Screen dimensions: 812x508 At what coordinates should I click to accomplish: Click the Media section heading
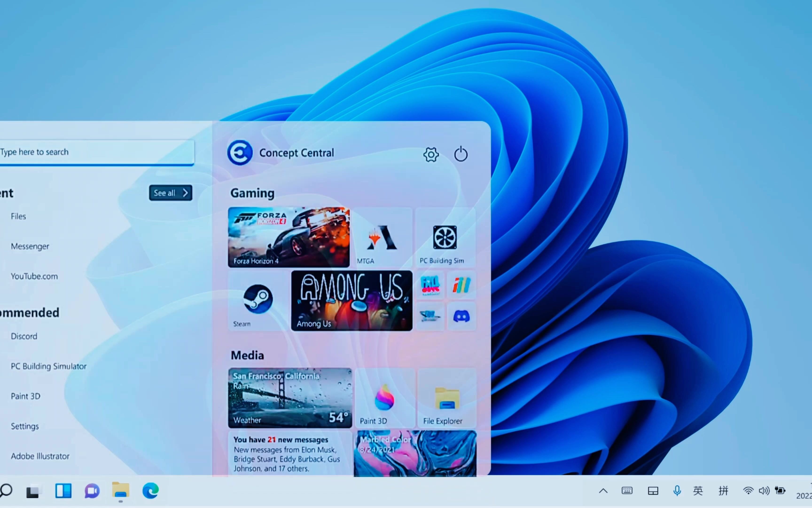[x=247, y=355]
